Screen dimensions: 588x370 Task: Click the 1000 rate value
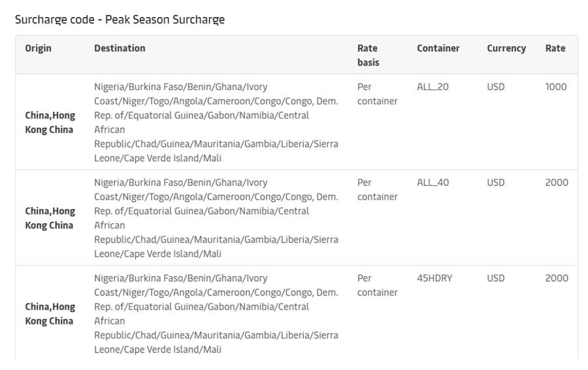[556, 87]
